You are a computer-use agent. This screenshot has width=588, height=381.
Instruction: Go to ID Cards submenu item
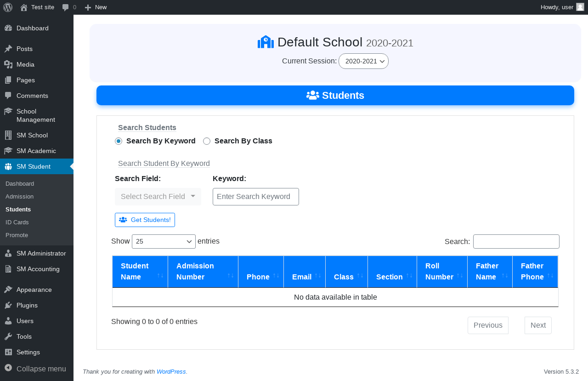[17, 222]
